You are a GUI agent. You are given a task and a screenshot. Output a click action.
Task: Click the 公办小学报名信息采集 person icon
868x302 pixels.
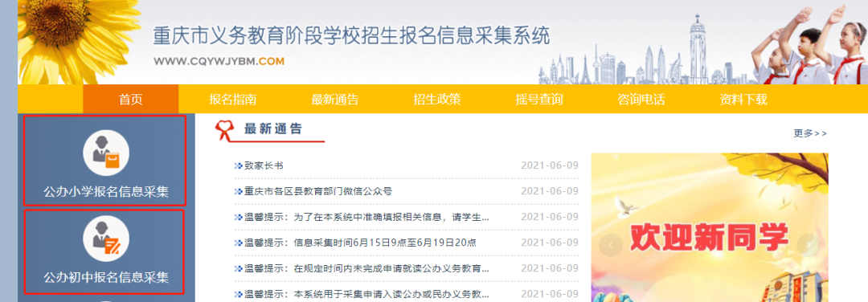click(106, 153)
